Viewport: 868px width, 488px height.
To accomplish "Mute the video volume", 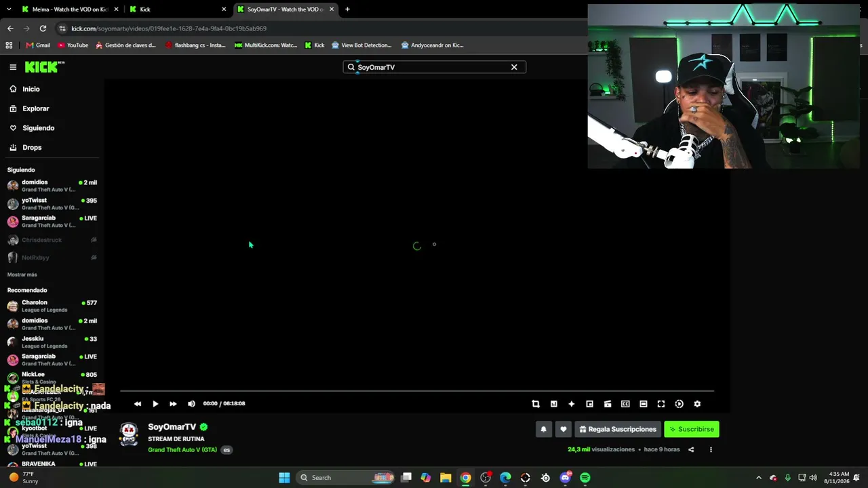I will pyautogui.click(x=191, y=404).
